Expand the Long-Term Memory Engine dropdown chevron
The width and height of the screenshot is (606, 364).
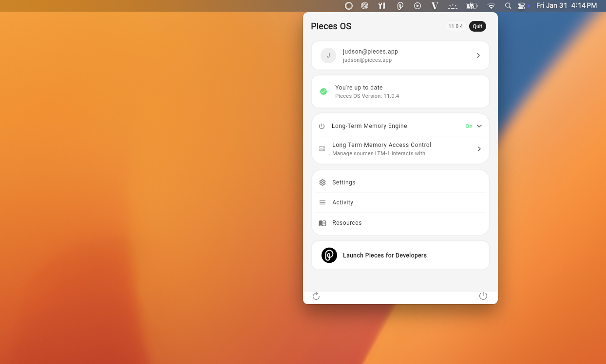479,126
